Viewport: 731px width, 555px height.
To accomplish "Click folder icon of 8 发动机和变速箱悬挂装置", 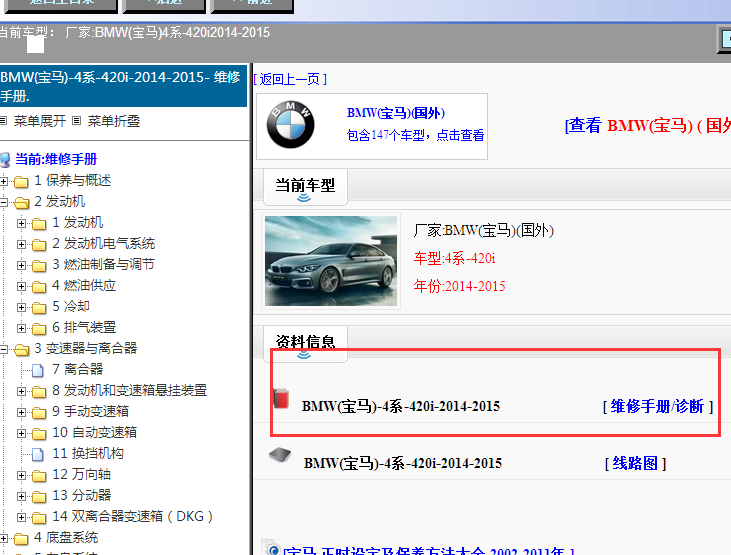I will [39, 391].
